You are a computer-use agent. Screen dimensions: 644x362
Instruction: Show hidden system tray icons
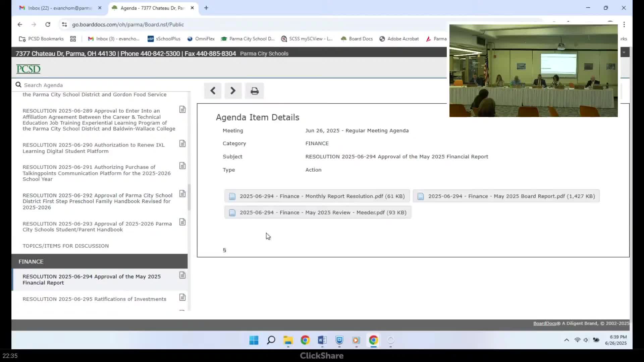point(567,340)
